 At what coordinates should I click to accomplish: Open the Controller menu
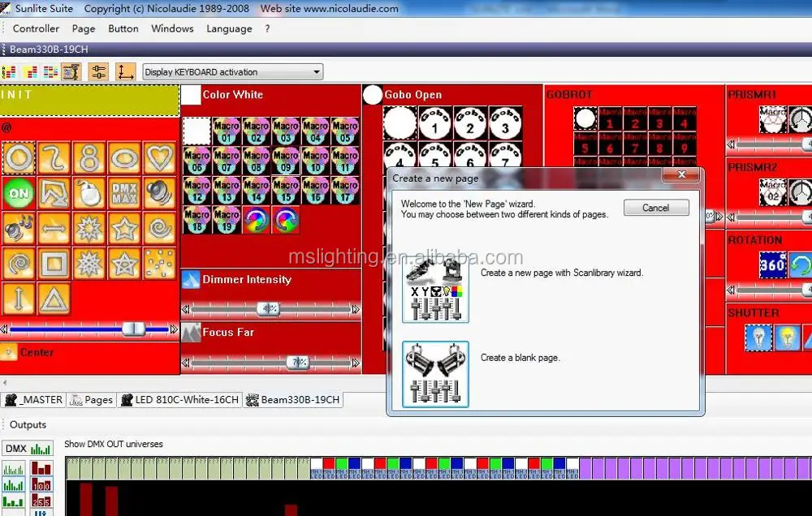pos(36,28)
